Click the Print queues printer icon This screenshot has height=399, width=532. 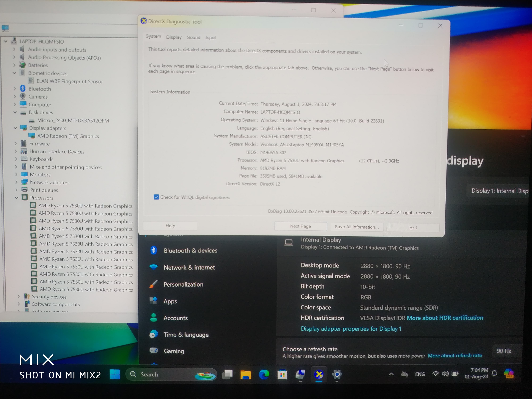24,190
